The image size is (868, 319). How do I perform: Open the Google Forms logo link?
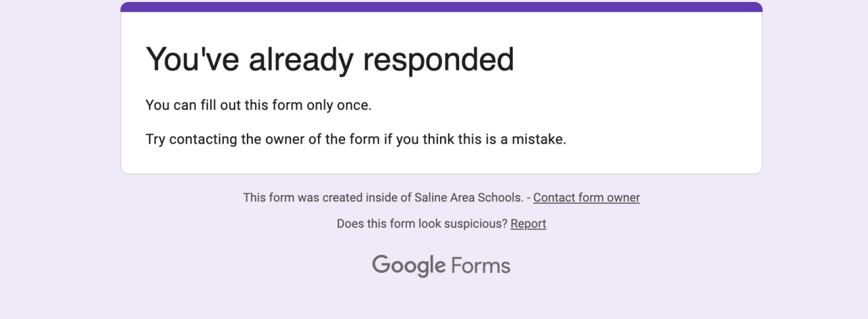click(441, 265)
